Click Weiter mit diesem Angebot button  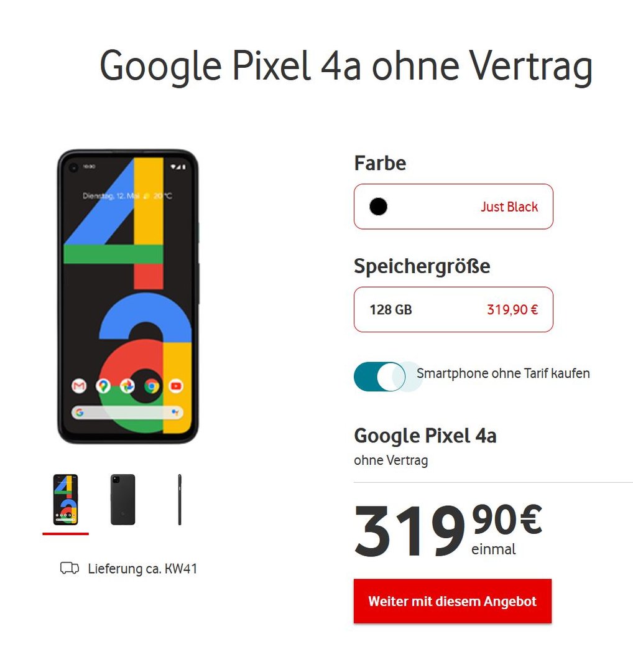453,601
